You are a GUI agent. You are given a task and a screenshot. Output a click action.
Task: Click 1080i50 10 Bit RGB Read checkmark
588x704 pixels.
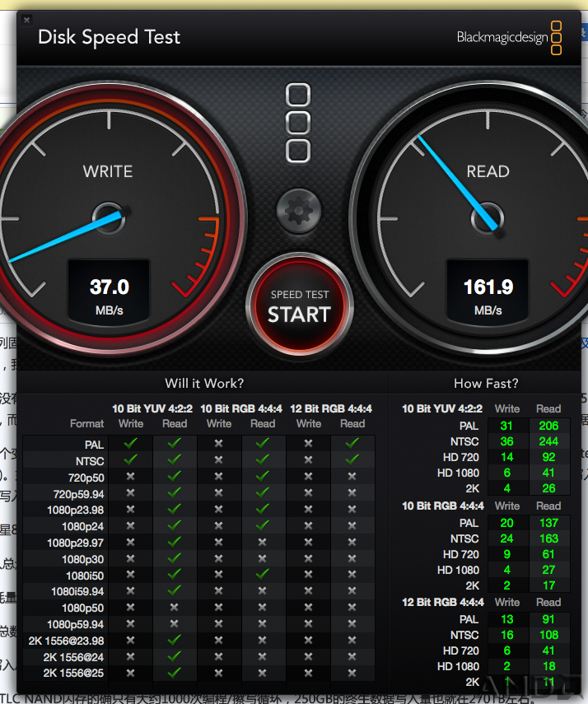point(263,574)
